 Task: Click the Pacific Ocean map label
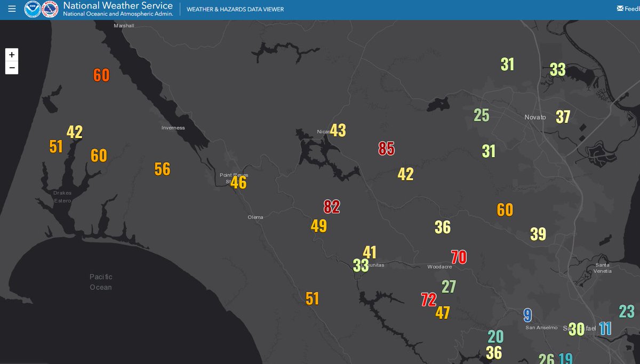[x=101, y=282]
